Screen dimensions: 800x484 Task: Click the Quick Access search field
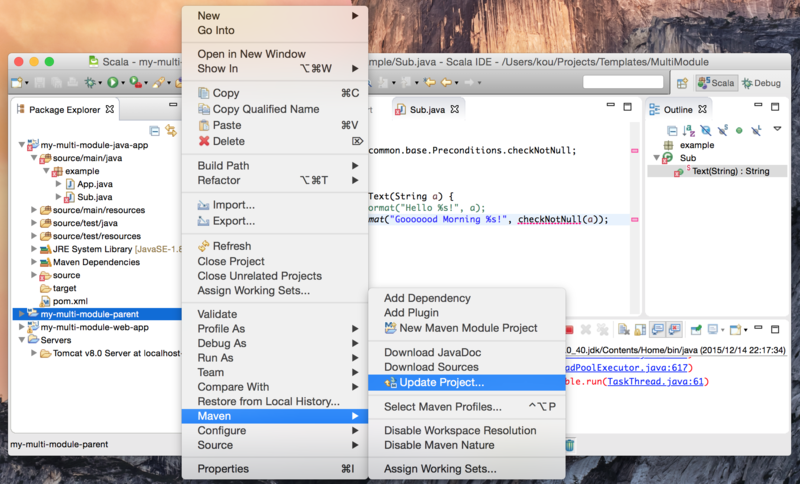tap(623, 82)
